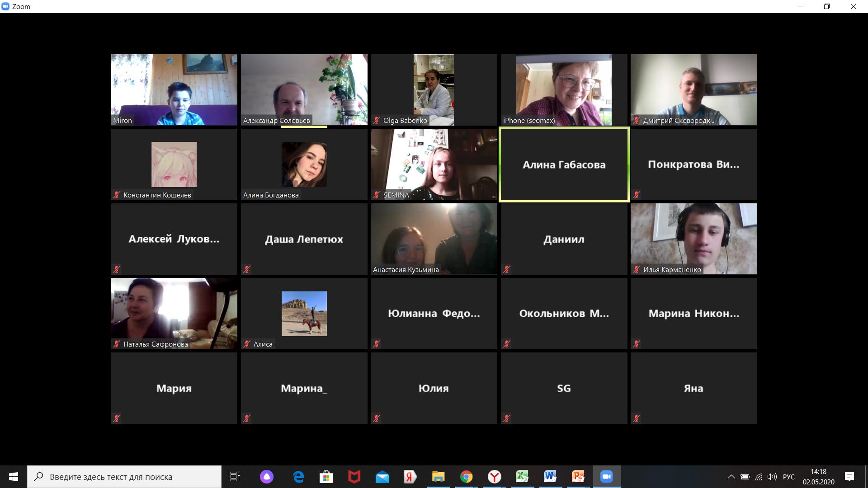Select Даниил participant tile

(564, 239)
